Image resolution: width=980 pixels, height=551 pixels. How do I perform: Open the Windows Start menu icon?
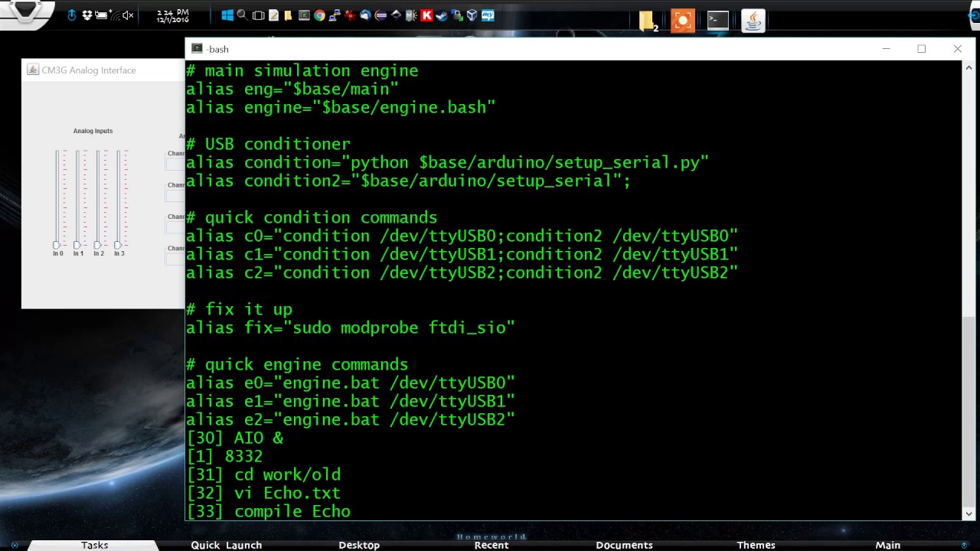tap(227, 15)
